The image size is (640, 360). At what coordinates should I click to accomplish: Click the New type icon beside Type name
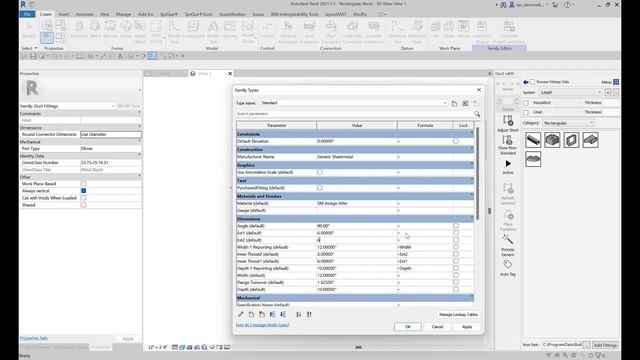pos(454,104)
